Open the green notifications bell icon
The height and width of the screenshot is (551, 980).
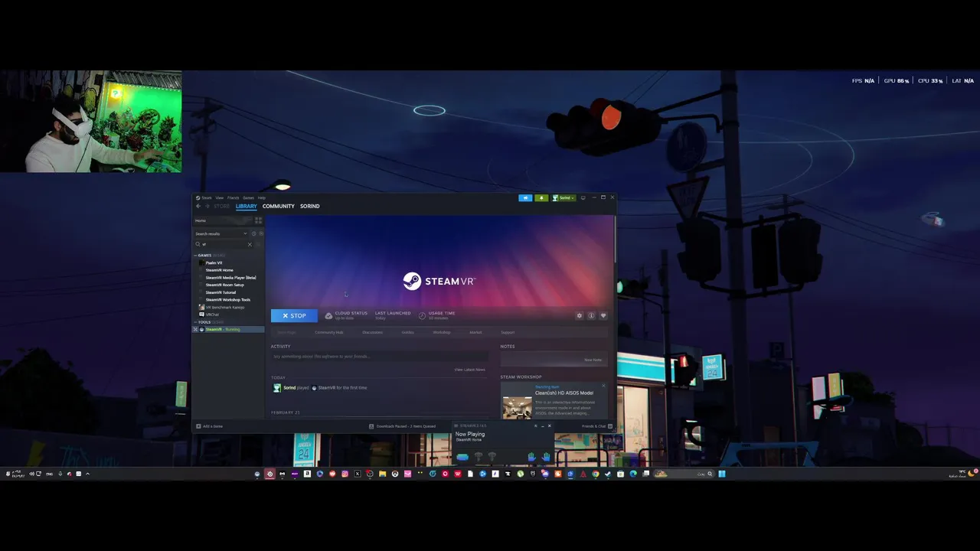pos(541,197)
